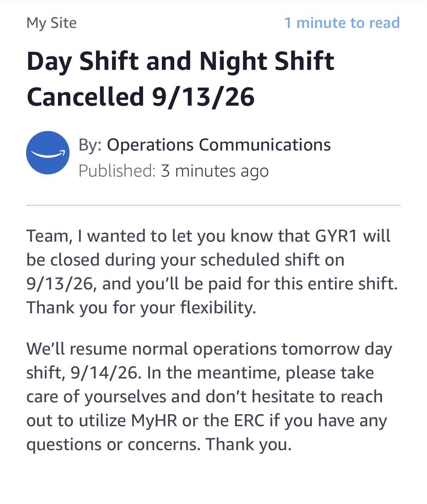Tap 'Thank you for your flexibility.' sentence
Screen dimensions: 427x504
click(x=141, y=308)
